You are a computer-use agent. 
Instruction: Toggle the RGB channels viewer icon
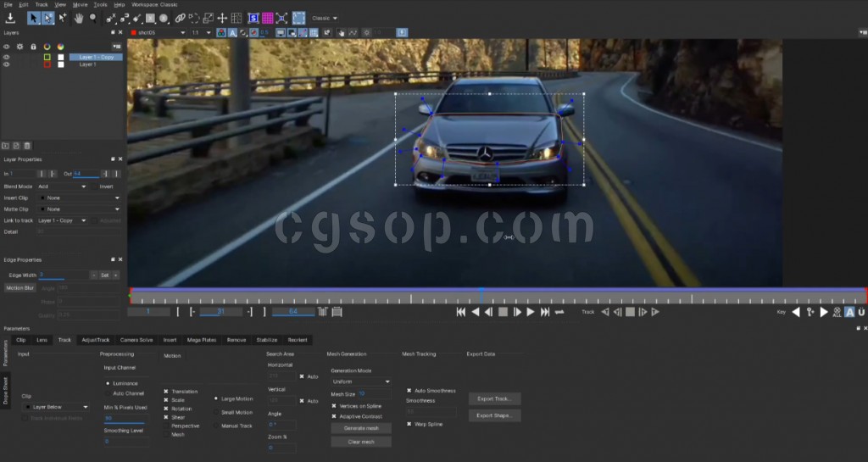(x=221, y=33)
